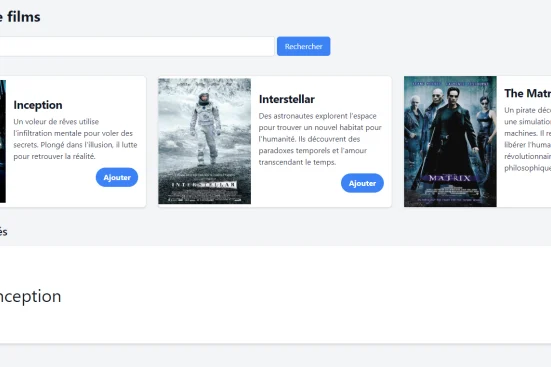Click the section label above the bottom panel
The width and height of the screenshot is (551, 367).
pos(4,232)
